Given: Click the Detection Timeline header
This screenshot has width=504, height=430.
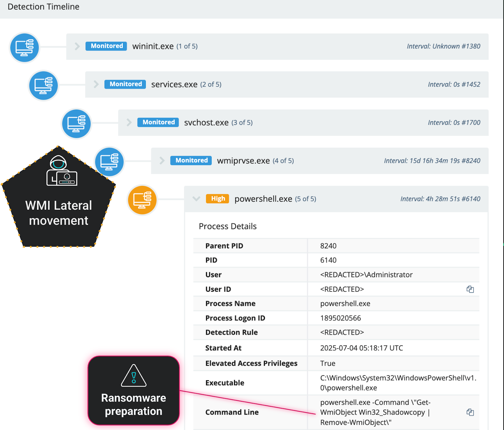Looking at the screenshot, I should tap(43, 7).
